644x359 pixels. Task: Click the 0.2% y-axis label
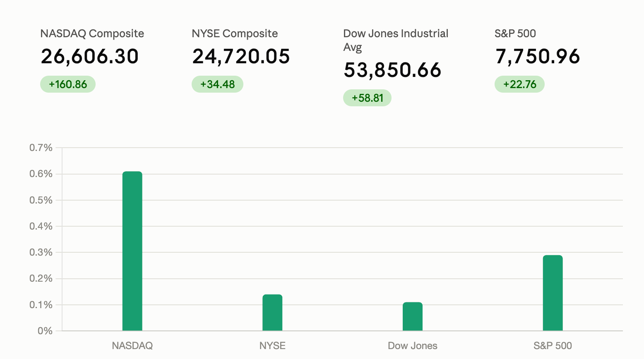click(x=41, y=278)
